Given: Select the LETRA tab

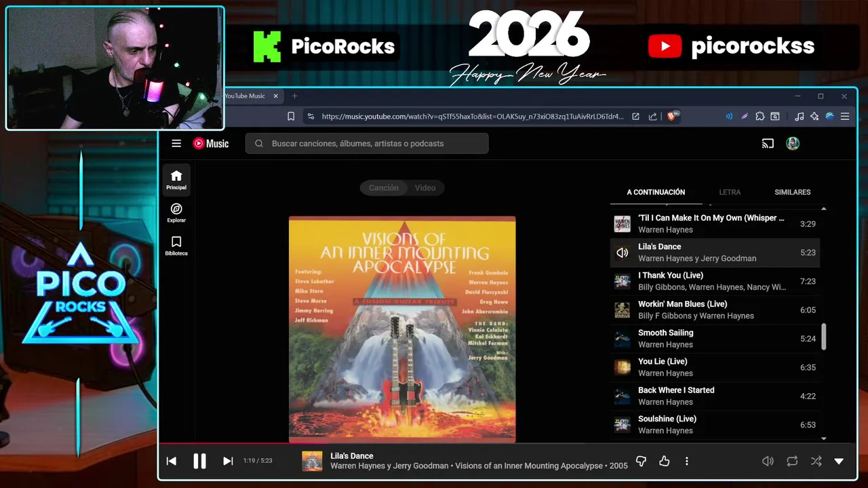Looking at the screenshot, I should pyautogui.click(x=730, y=192).
